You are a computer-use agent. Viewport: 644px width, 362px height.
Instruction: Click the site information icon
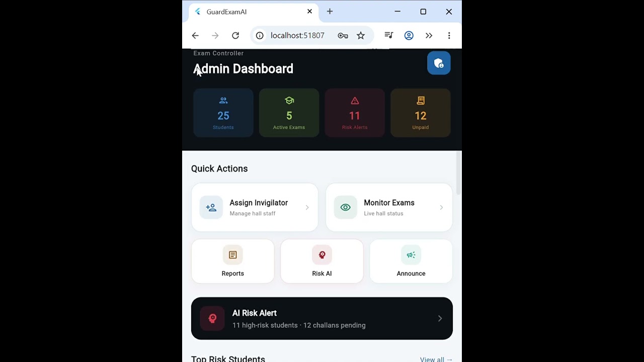click(x=260, y=35)
